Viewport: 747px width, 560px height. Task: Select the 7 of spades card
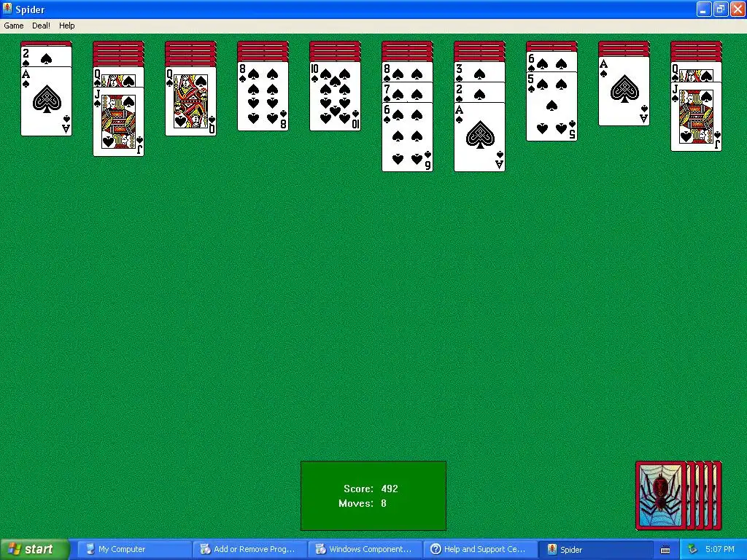(407, 93)
